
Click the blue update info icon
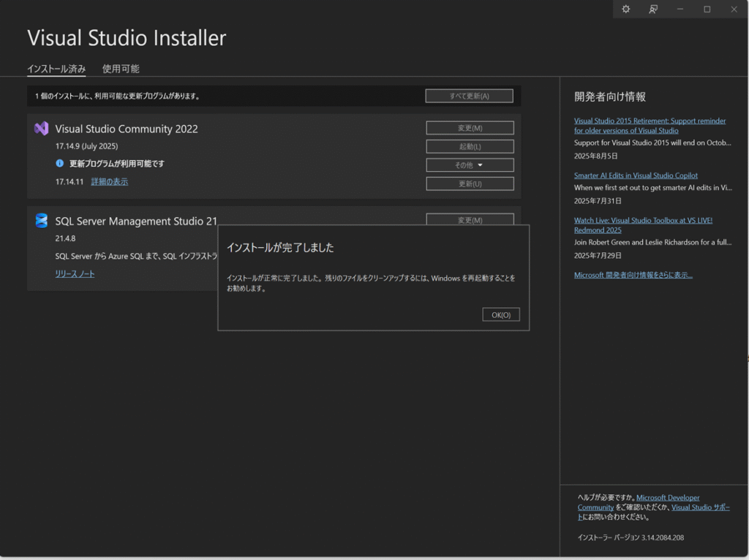point(60,163)
